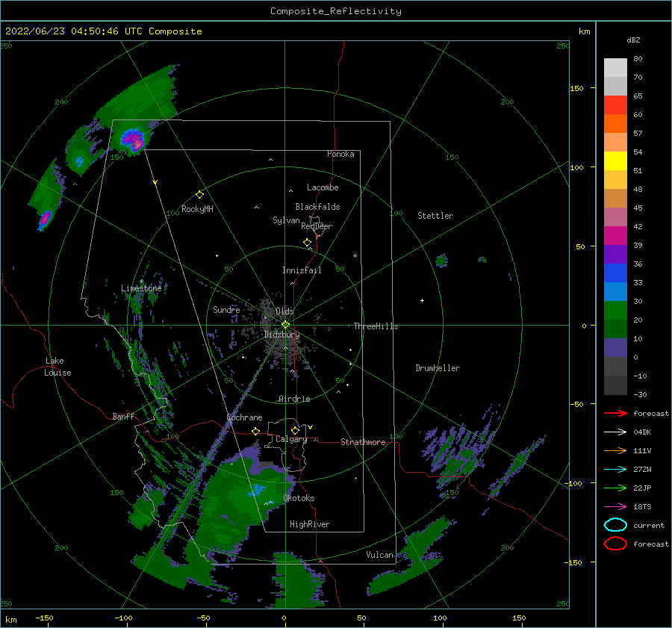Click the white 80 dBZ color swatch
This screenshot has width=672, height=628.
tap(615, 67)
